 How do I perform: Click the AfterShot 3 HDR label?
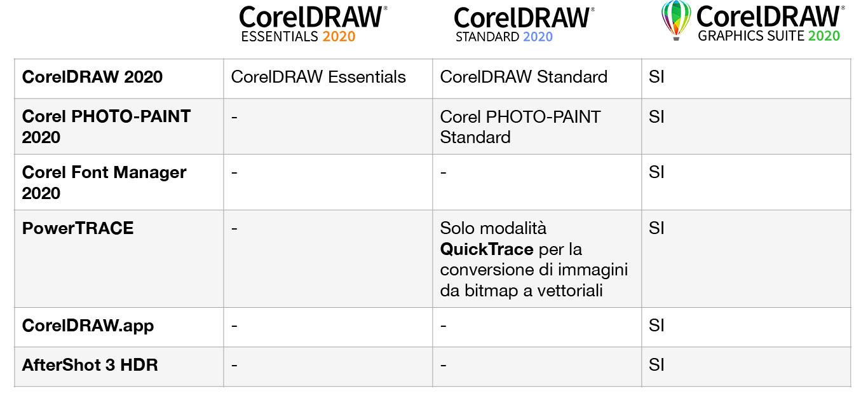click(x=90, y=365)
